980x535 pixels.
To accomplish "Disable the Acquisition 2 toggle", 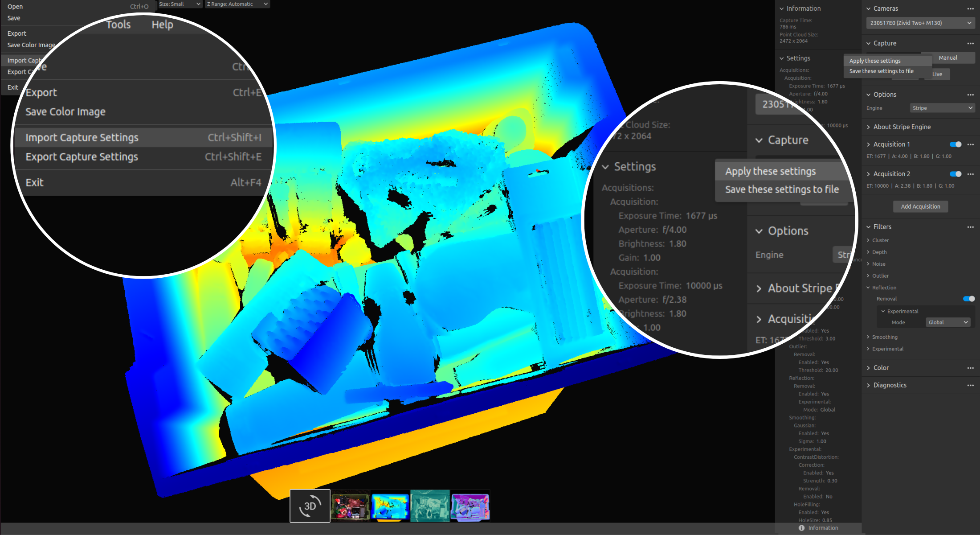I will pyautogui.click(x=955, y=174).
